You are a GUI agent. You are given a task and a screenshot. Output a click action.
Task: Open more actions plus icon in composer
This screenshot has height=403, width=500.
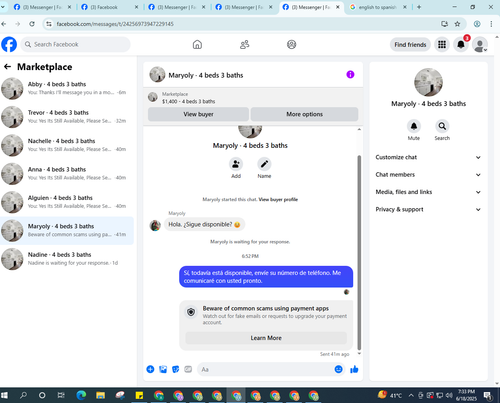point(150,369)
